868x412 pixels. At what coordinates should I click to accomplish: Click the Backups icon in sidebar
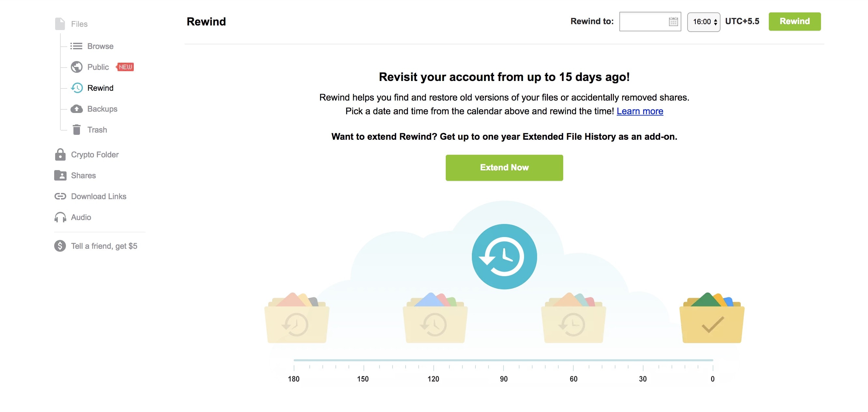(x=77, y=108)
